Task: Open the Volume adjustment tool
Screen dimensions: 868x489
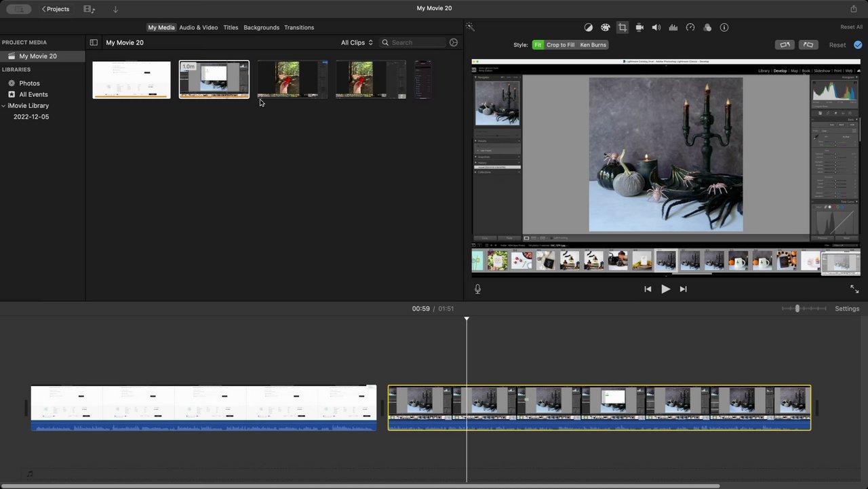Action: pyautogui.click(x=656, y=28)
